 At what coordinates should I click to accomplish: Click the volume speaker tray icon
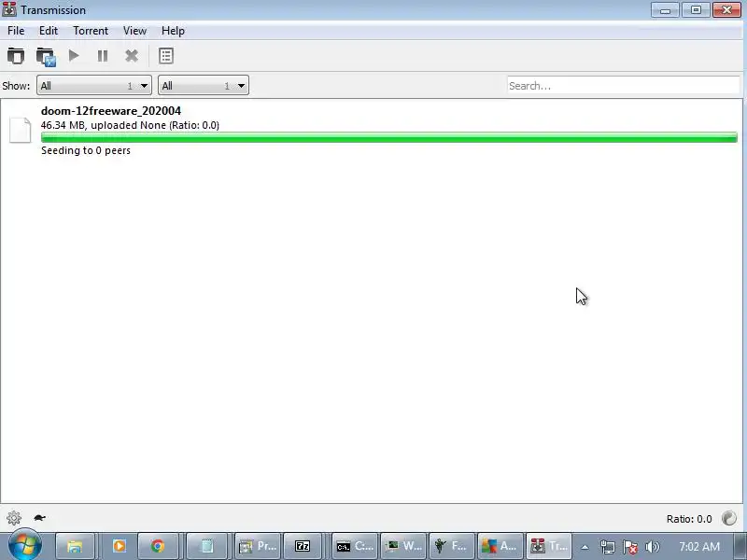point(652,547)
